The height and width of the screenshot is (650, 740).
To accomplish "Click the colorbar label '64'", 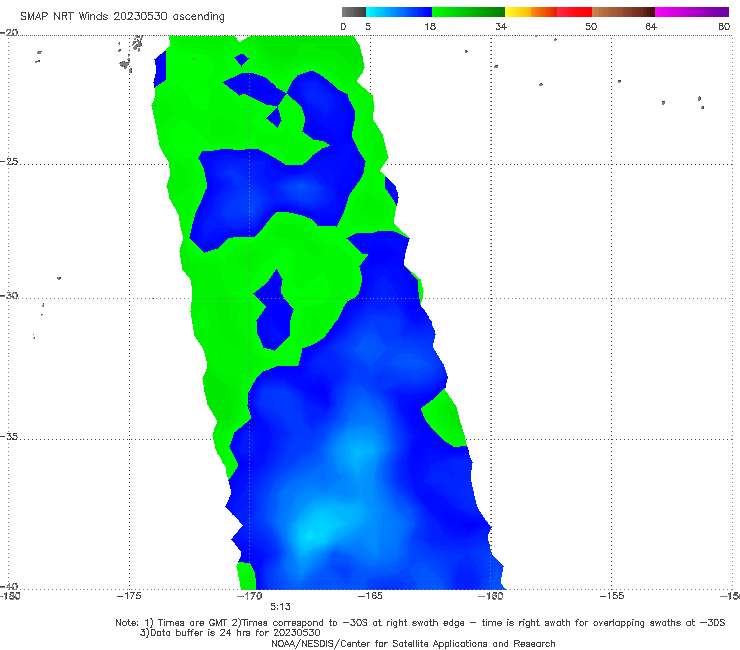I will [651, 27].
